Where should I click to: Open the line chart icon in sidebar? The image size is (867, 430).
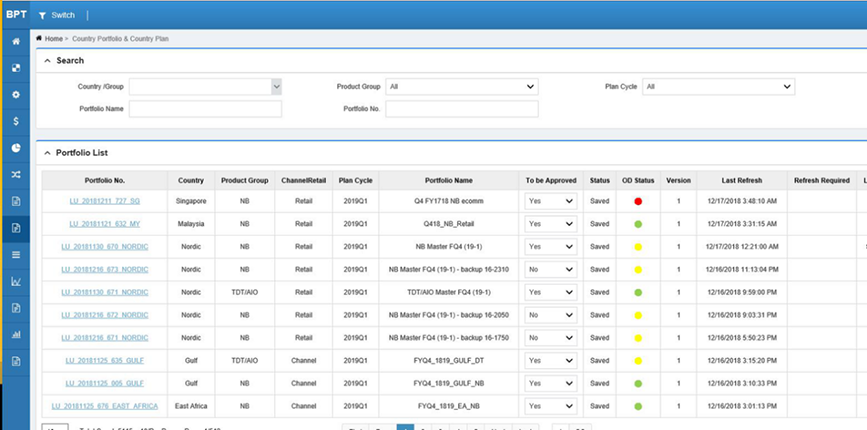(x=16, y=281)
